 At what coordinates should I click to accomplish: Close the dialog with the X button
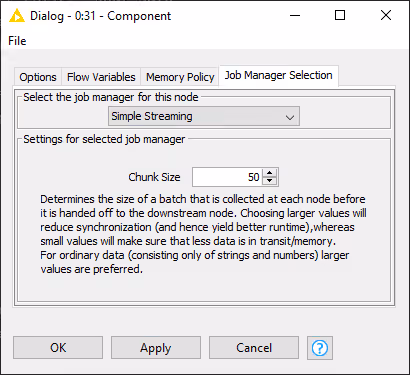tap(386, 15)
